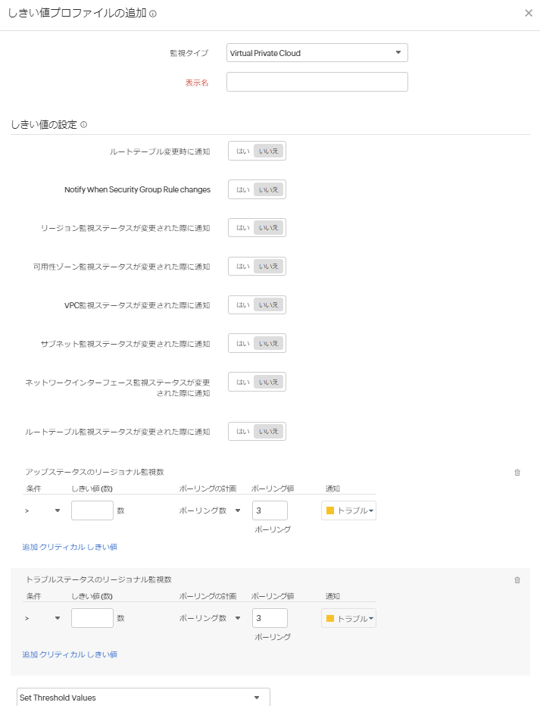Image resolution: width=540 pixels, height=706 pixels.
Task: Delete the トラブルステータスのリージョナル監視数 threshold row
Action: point(517,580)
